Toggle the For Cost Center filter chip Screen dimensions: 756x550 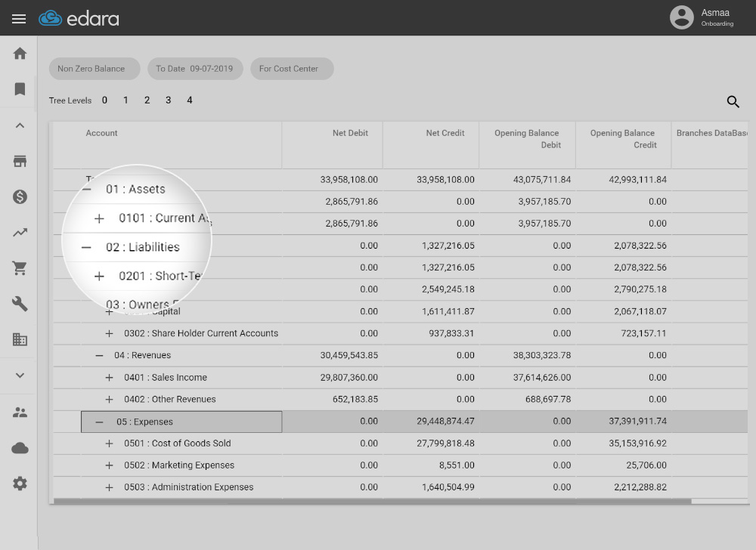(x=291, y=69)
